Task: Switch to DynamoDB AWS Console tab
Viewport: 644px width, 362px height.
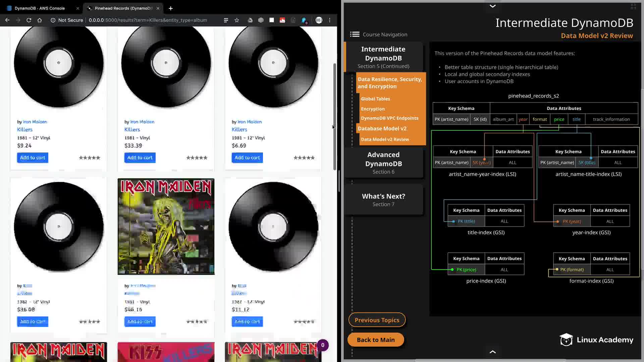Action: coord(40,8)
